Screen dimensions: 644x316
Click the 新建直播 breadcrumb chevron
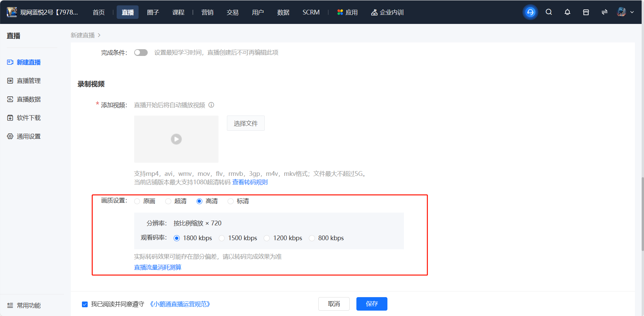tap(99, 35)
